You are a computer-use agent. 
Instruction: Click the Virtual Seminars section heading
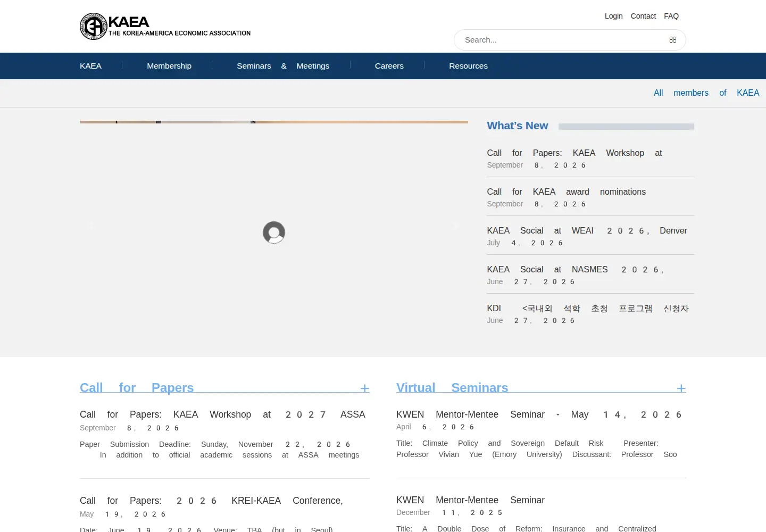pyautogui.click(x=452, y=388)
